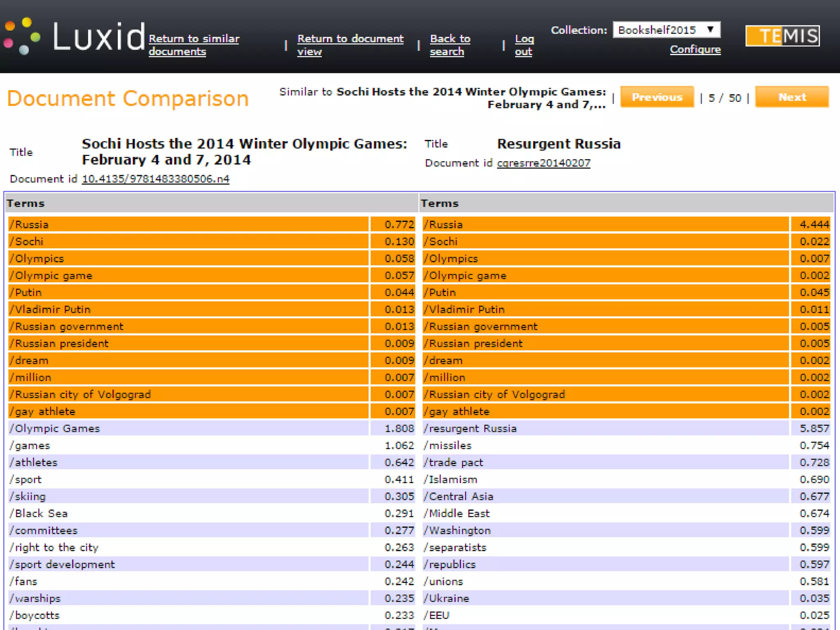Open the Configure link

click(695, 50)
